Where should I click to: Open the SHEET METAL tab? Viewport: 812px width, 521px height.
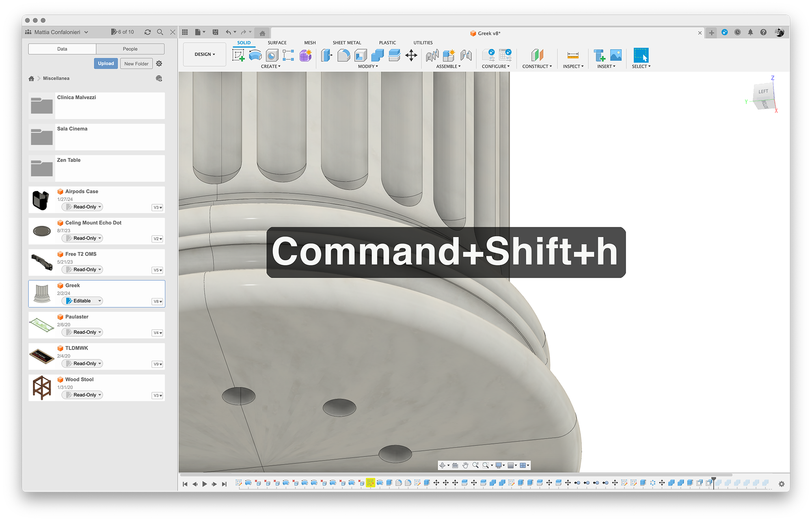(347, 43)
